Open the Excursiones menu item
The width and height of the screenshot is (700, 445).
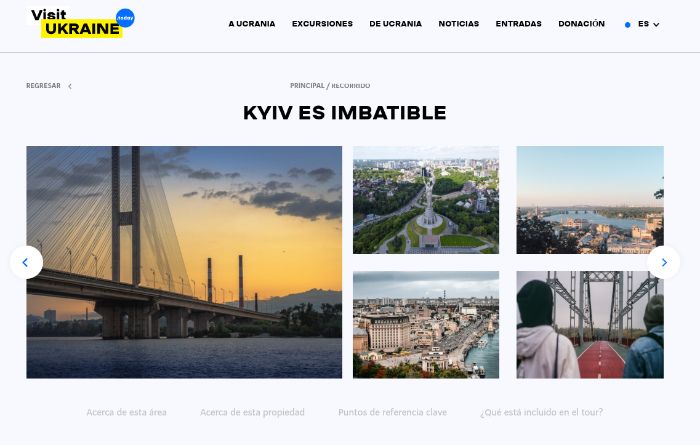pos(322,24)
